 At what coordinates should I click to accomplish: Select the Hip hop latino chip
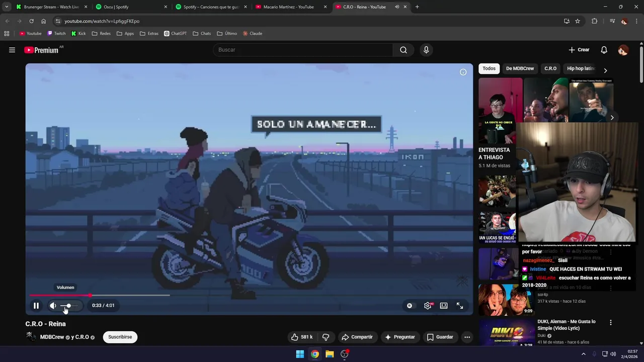click(x=581, y=68)
